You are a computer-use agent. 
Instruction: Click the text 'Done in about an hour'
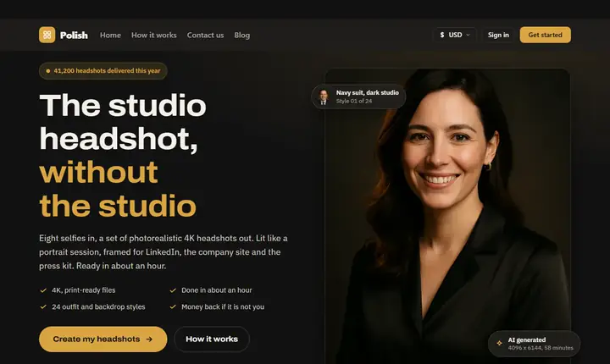click(217, 290)
